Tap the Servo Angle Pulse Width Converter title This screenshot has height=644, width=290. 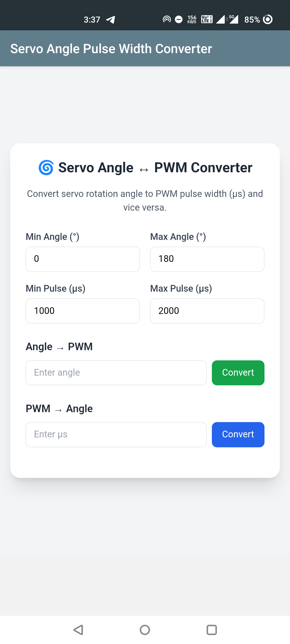coord(111,49)
